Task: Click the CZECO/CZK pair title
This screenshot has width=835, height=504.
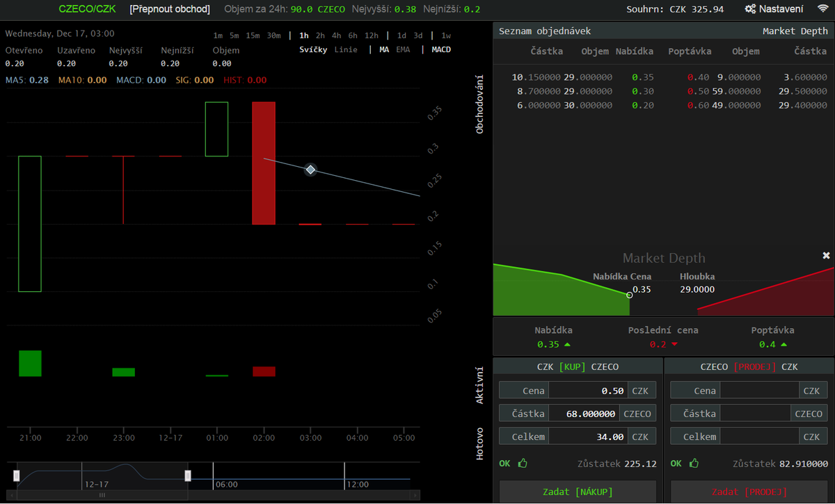Action: (88, 9)
